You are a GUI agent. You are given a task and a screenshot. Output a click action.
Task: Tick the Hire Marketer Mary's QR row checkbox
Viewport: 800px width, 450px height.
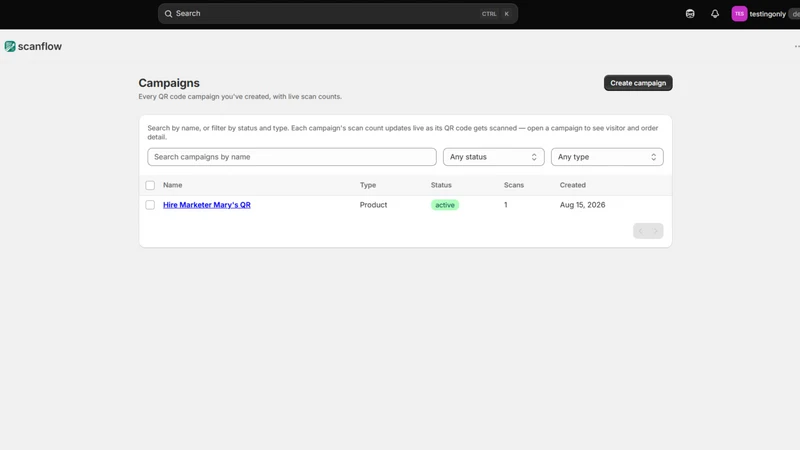(150, 205)
